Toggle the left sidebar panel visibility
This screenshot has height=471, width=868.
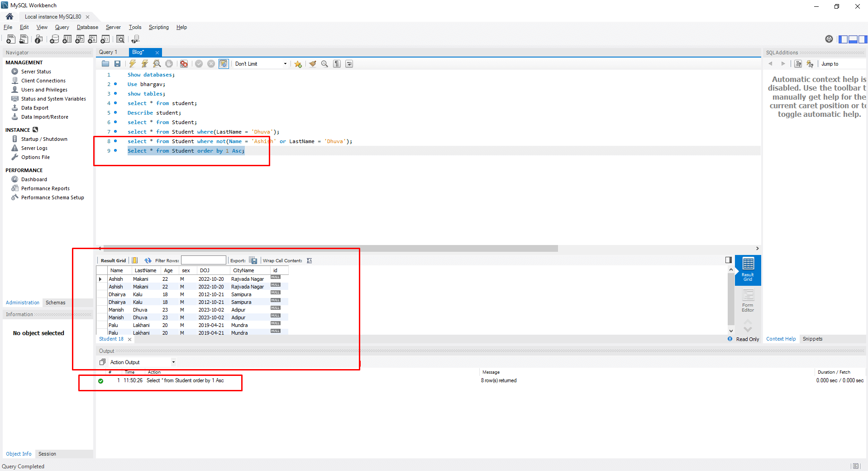point(843,39)
